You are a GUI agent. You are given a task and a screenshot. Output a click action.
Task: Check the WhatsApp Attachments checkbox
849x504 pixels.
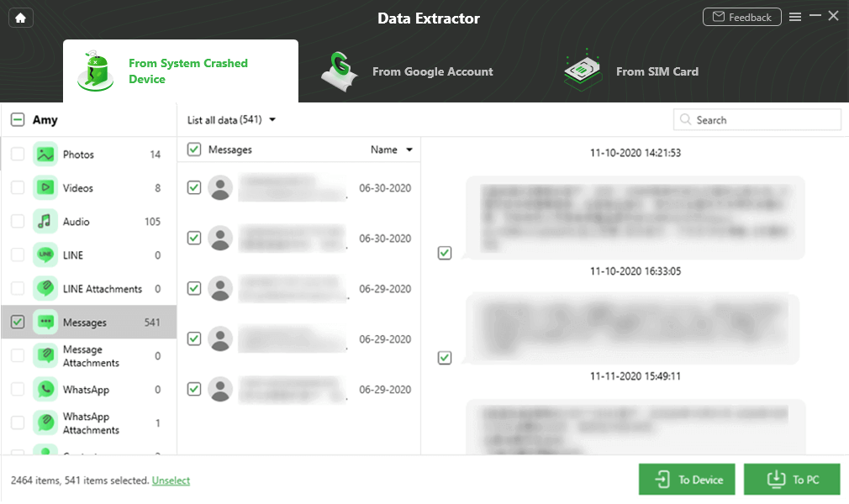pyautogui.click(x=18, y=423)
